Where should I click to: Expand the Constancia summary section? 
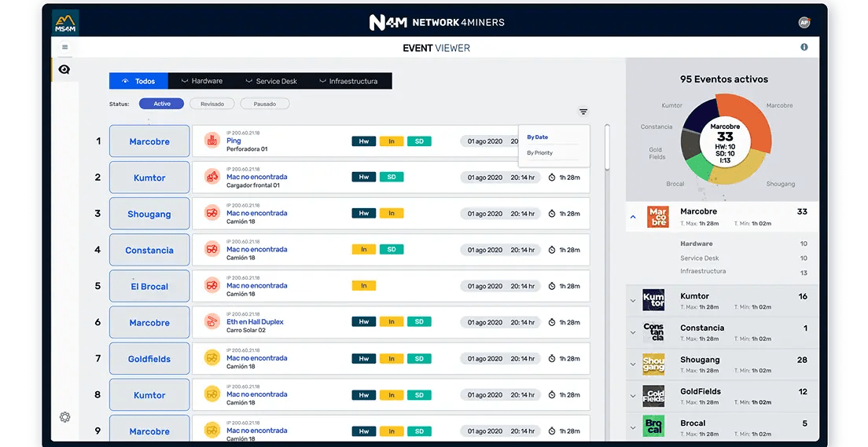click(633, 332)
